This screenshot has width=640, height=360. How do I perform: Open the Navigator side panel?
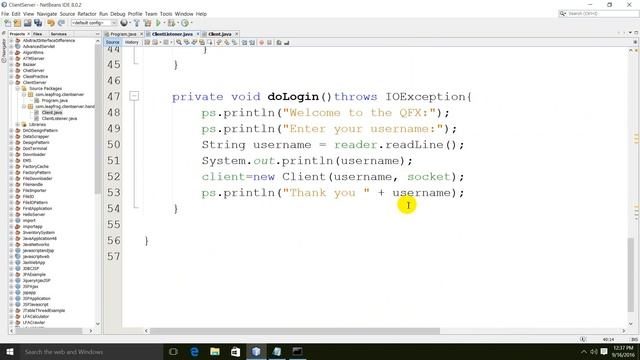pyautogui.click(x=4, y=50)
